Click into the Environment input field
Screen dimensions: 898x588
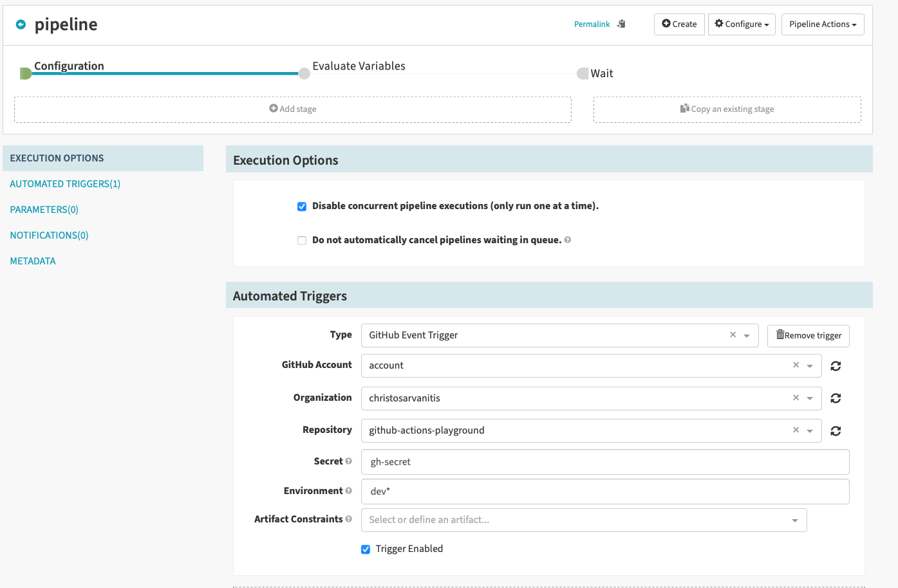pyautogui.click(x=604, y=492)
